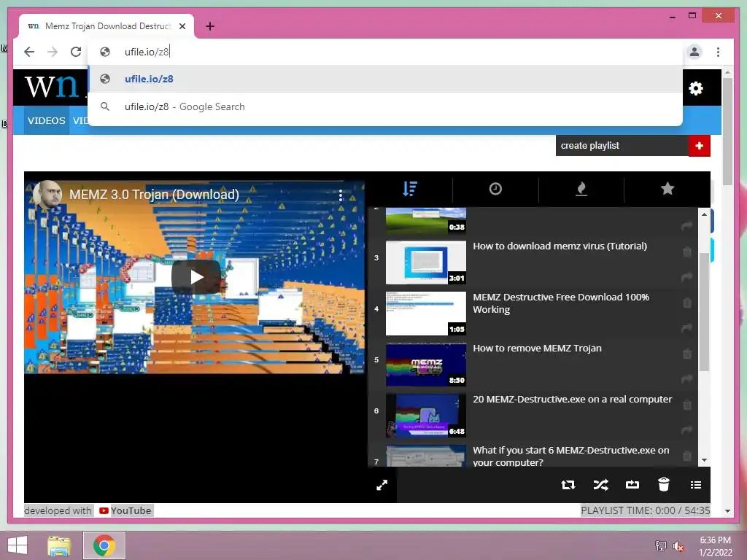The image size is (747, 560).
Task: Select the 6:48 video thumbnail
Action: (425, 416)
